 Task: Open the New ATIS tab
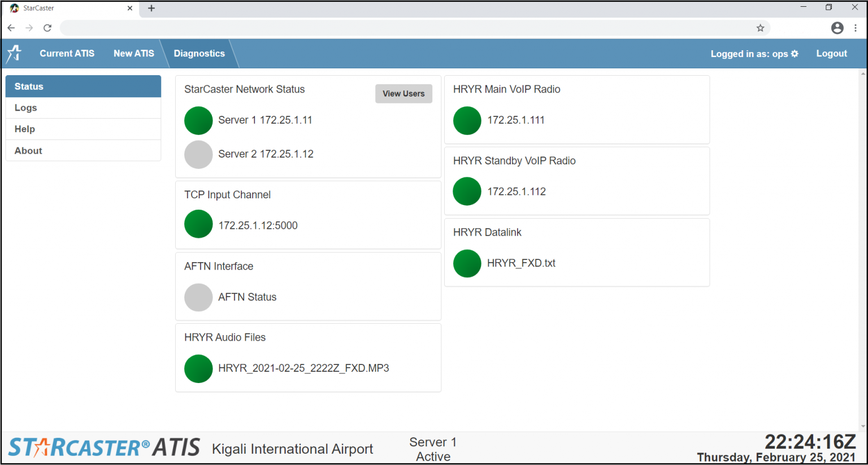click(133, 54)
